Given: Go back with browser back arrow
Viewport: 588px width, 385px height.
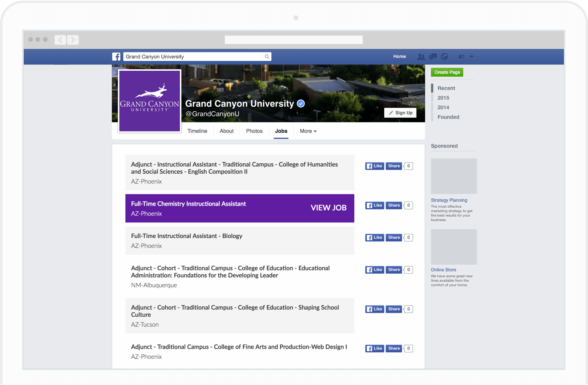Looking at the screenshot, I should pyautogui.click(x=60, y=40).
